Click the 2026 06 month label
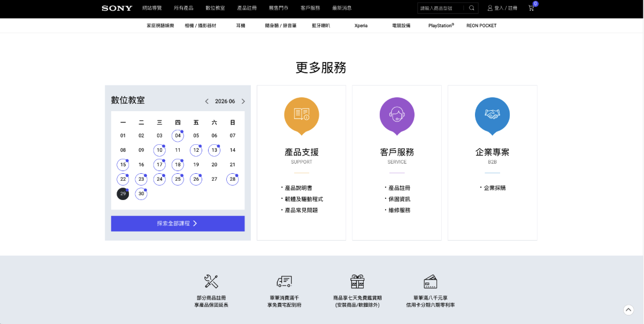The width and height of the screenshot is (644, 324). (x=225, y=101)
